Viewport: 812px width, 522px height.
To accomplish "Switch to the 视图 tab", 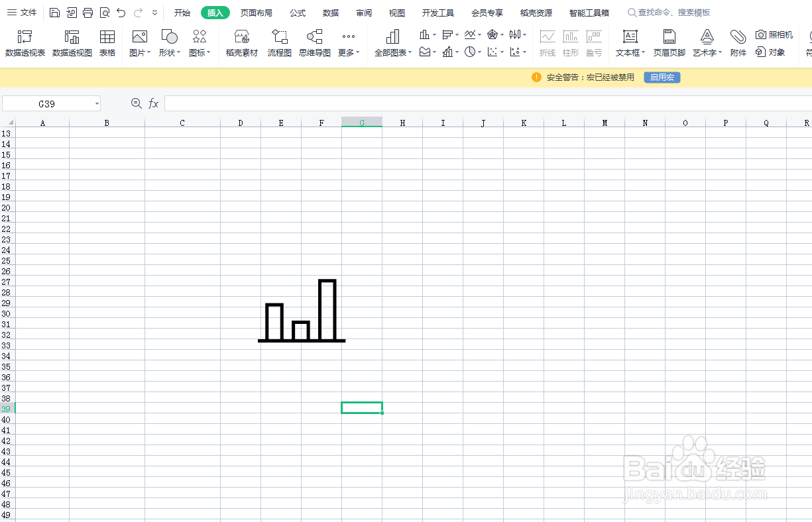I will pos(397,13).
